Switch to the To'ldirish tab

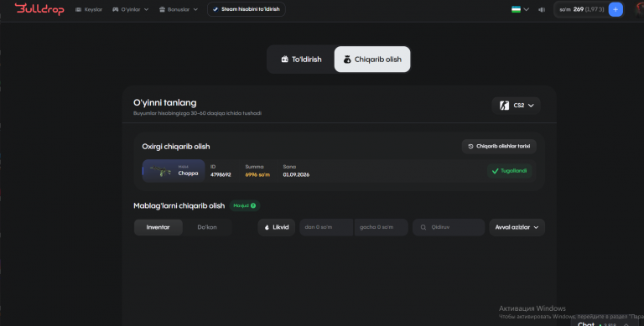[x=301, y=60]
